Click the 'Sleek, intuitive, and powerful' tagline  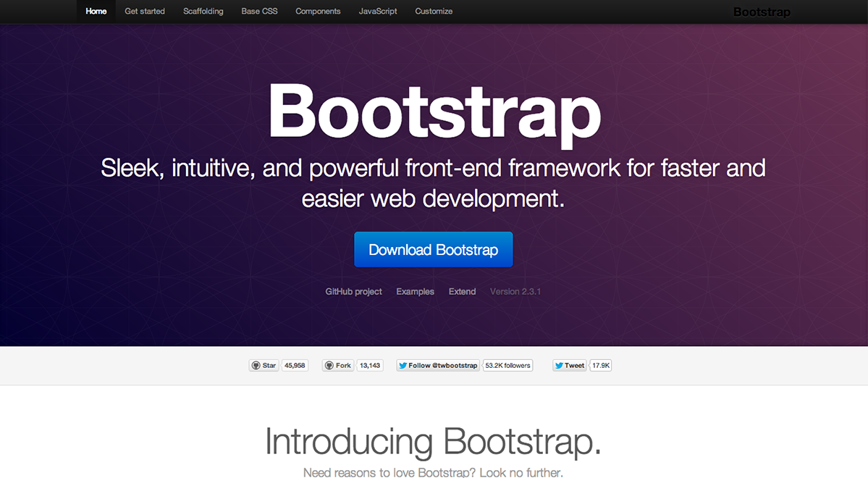pos(433,183)
